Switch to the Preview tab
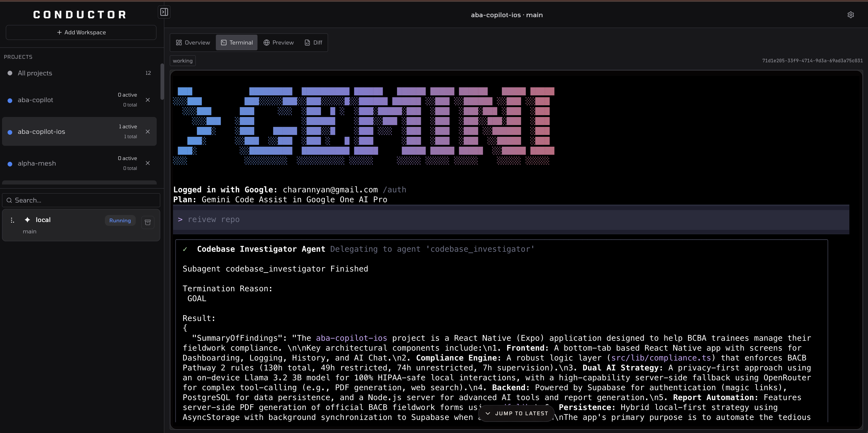Image resolution: width=868 pixels, height=433 pixels. click(279, 42)
